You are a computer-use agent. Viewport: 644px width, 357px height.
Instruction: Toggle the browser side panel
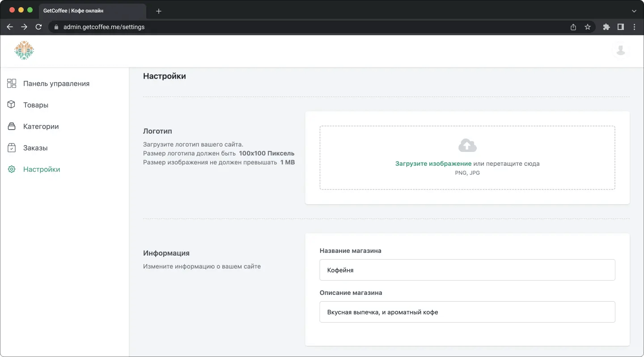(621, 27)
